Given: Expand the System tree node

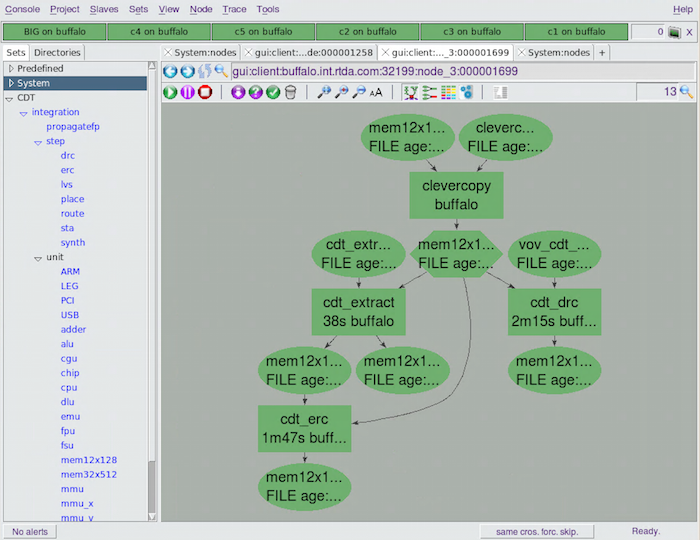Looking at the screenshot, I should point(11,83).
